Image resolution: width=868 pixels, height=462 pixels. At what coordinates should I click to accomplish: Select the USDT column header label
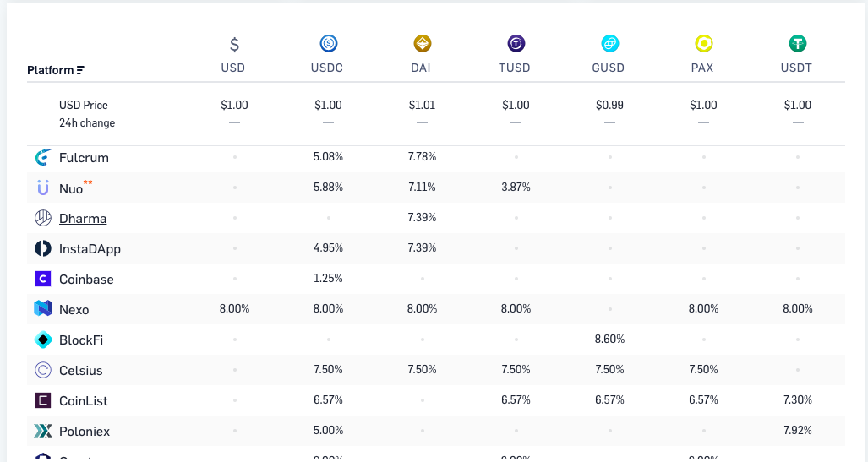[797, 68]
